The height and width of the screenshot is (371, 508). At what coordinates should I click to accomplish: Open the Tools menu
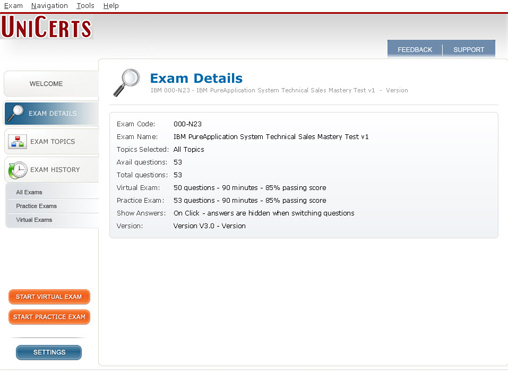click(85, 6)
